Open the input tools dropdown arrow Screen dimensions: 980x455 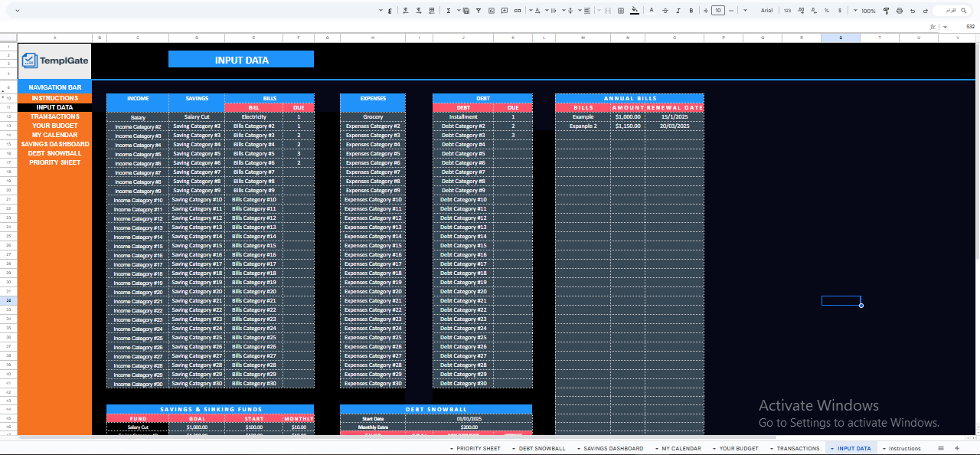click(x=381, y=11)
